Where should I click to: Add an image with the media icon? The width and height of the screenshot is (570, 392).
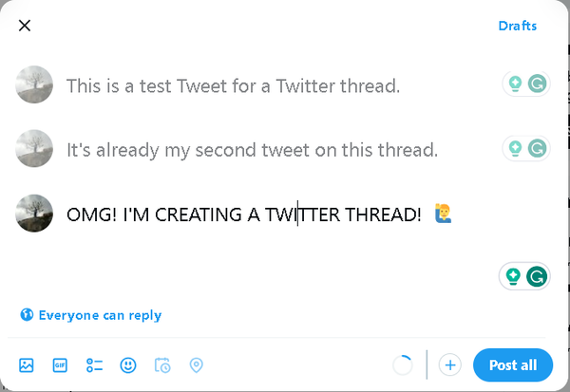[27, 364]
